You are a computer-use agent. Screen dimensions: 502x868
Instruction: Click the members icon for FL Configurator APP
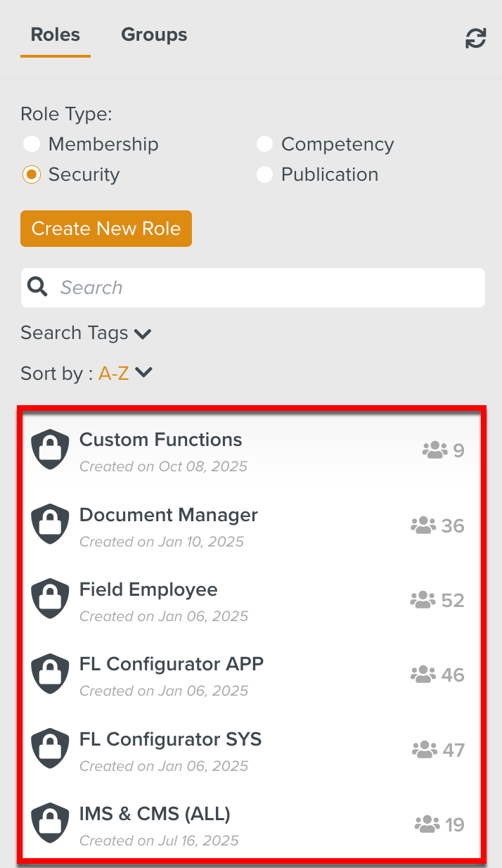(423, 675)
